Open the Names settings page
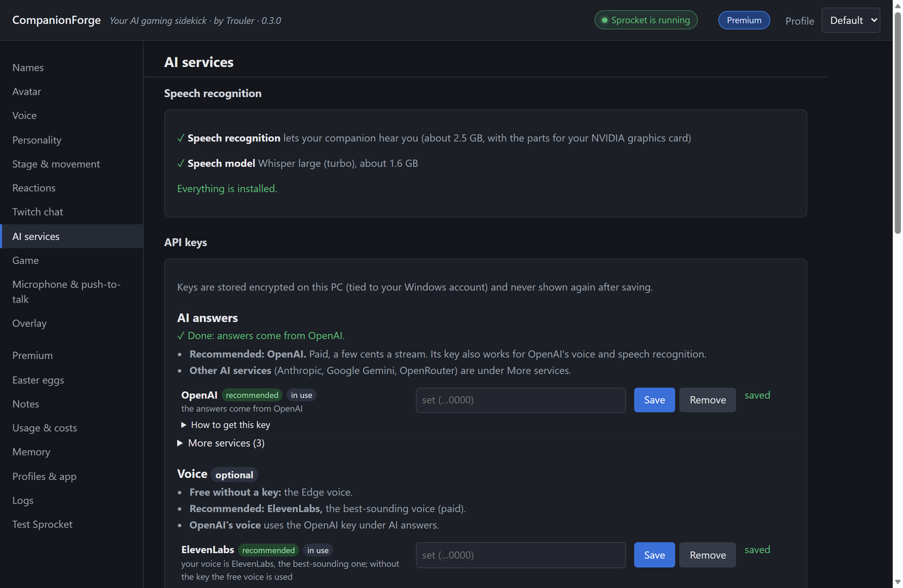This screenshot has height=588, width=903. [x=71, y=67]
